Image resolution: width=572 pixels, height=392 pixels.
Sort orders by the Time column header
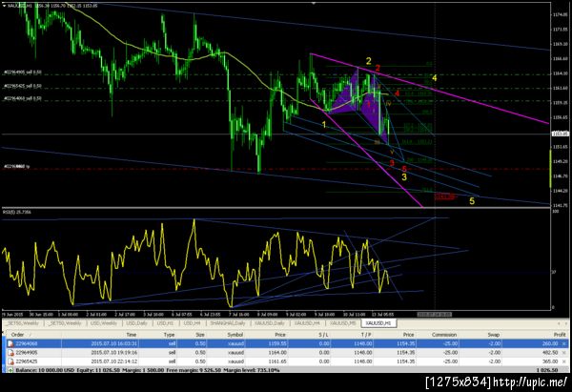[x=131, y=335]
